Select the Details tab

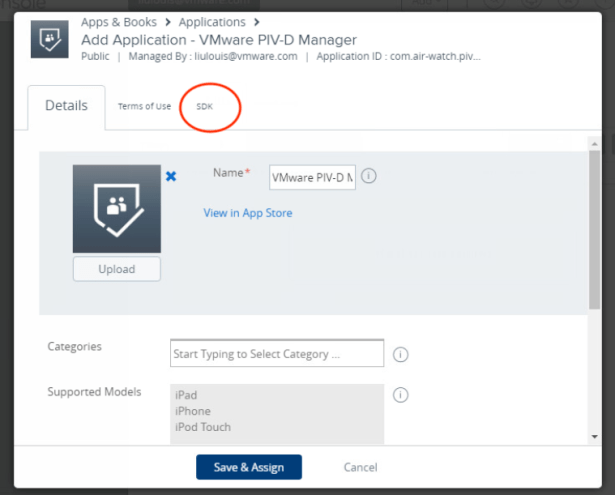click(66, 106)
